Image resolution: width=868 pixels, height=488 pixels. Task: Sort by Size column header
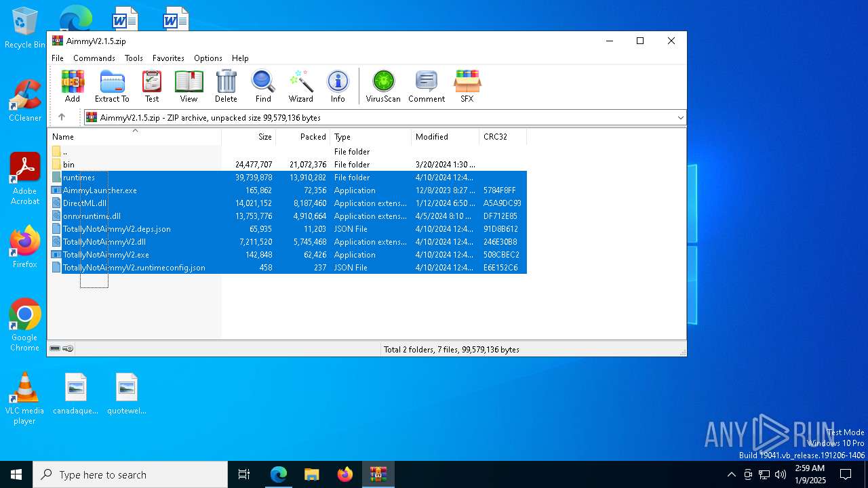point(249,137)
